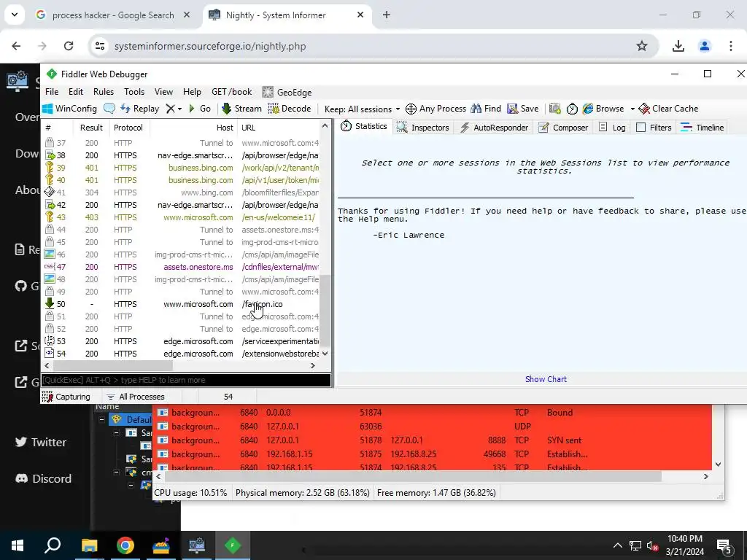Switch to the Inspectors tab
This screenshot has width=747, height=560.
coord(422,127)
